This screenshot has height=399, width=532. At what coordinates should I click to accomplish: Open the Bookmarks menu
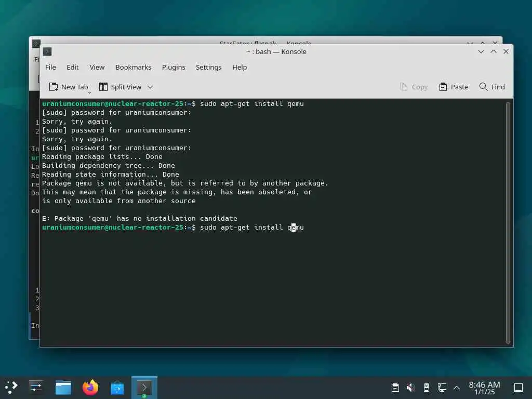pos(134,67)
